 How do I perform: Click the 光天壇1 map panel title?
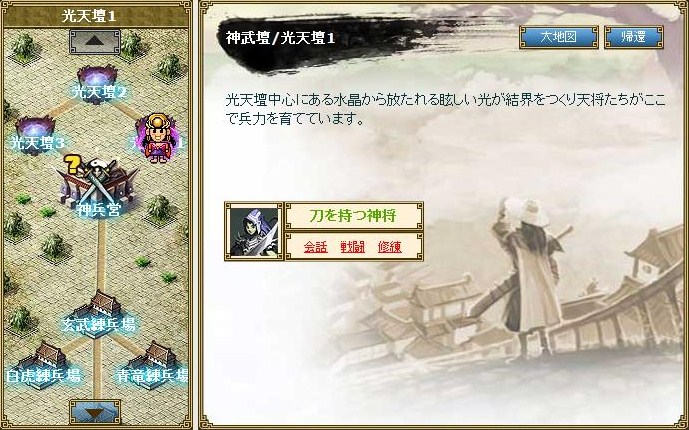point(89,17)
